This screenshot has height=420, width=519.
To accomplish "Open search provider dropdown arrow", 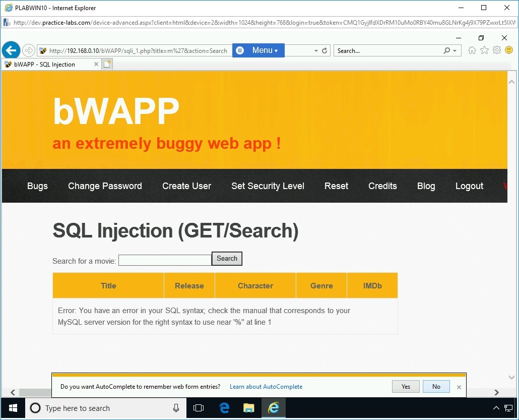I will [x=455, y=51].
